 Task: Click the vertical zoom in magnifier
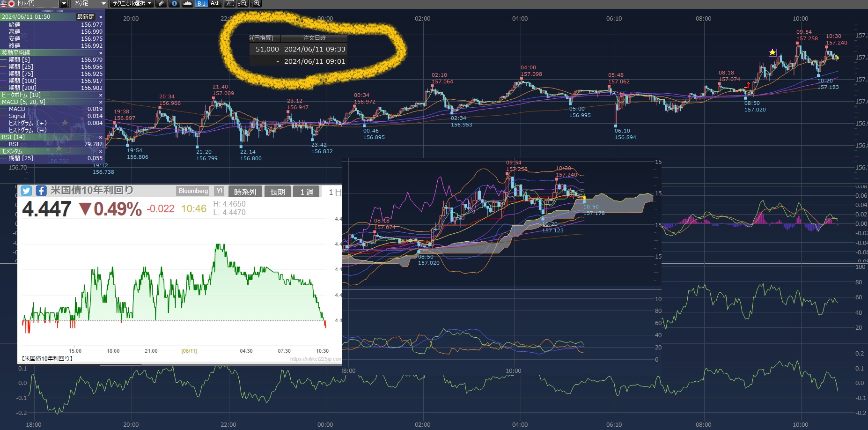point(256,3)
